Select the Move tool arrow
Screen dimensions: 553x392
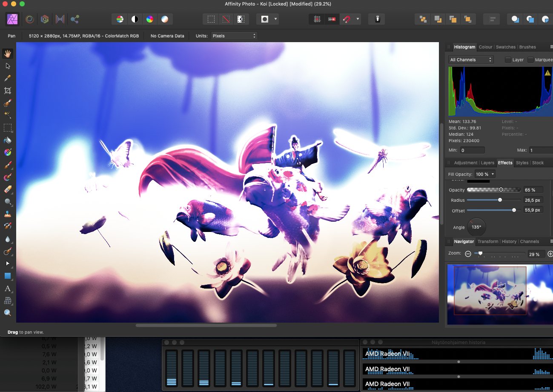pyautogui.click(x=7, y=66)
